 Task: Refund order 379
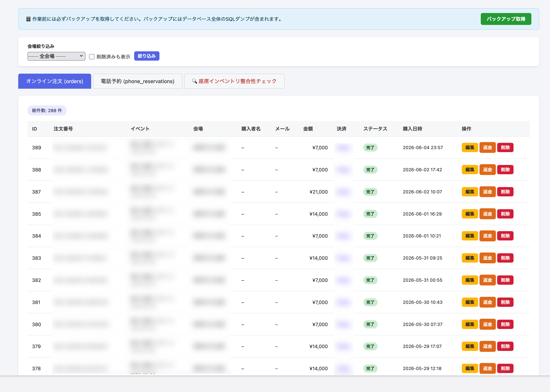tap(487, 346)
